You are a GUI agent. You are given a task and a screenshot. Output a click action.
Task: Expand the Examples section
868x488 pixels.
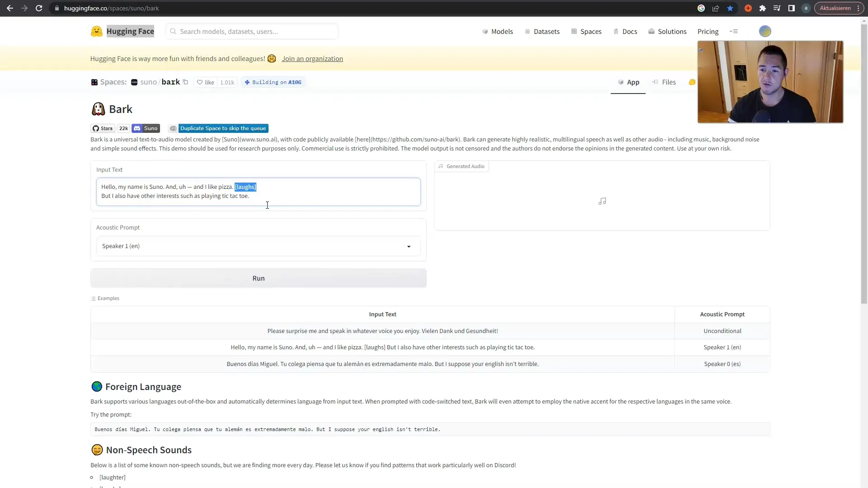tap(104, 298)
